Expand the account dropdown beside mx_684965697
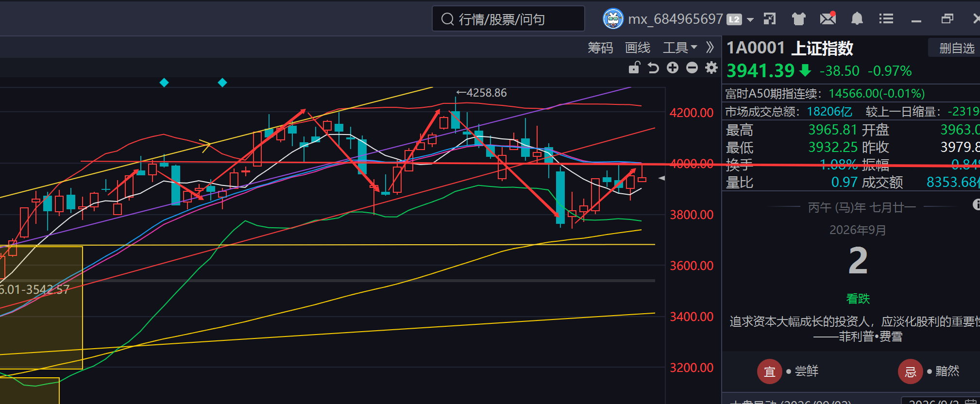The image size is (980, 404). click(750, 20)
